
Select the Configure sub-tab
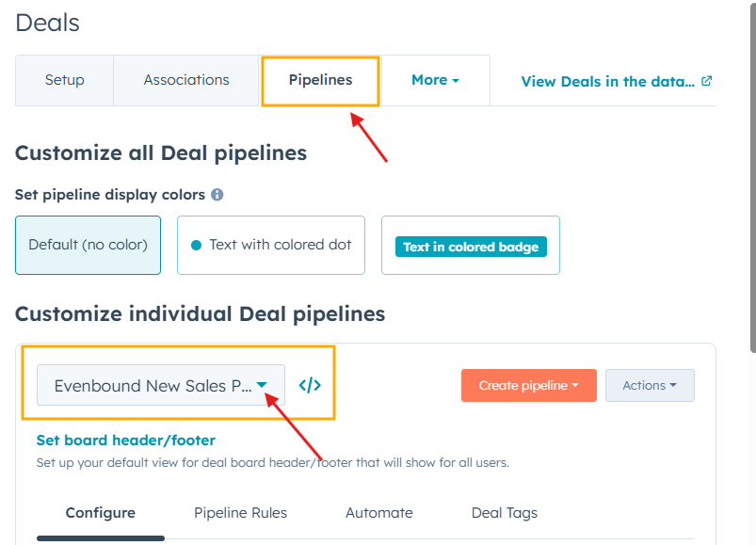coord(100,513)
